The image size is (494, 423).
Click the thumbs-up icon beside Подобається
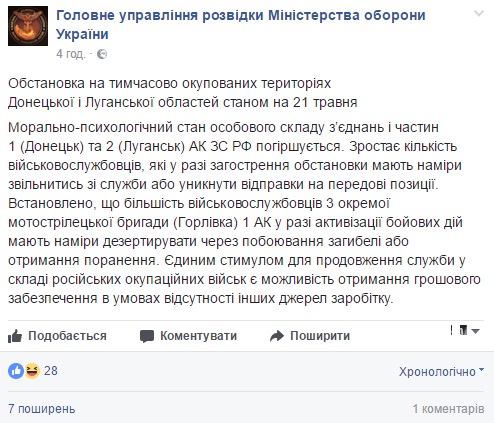(x=15, y=336)
